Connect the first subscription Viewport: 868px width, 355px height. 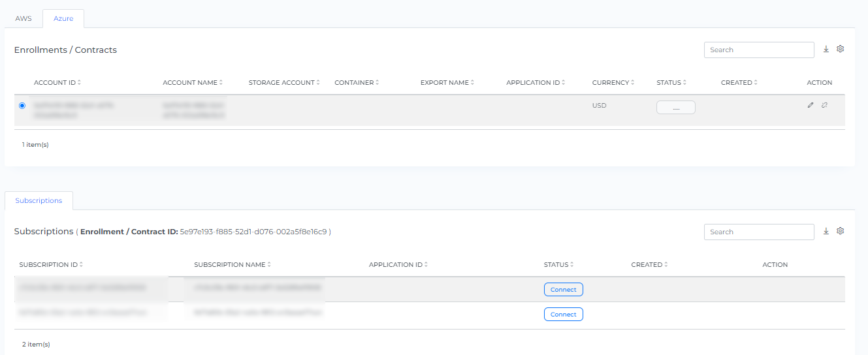pos(563,290)
